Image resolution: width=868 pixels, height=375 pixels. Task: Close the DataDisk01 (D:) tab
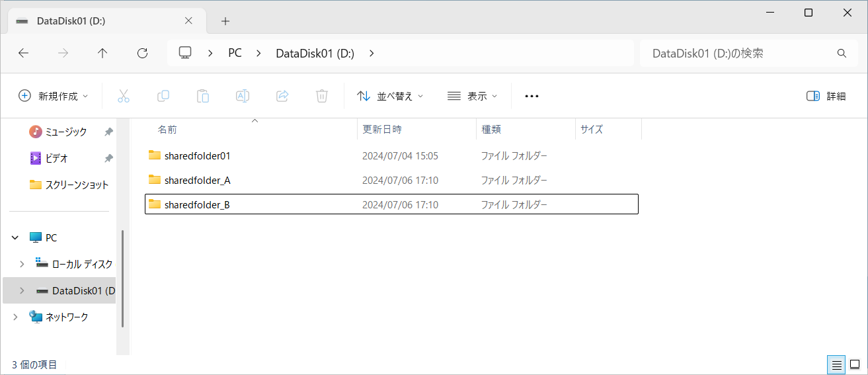pyautogui.click(x=188, y=21)
